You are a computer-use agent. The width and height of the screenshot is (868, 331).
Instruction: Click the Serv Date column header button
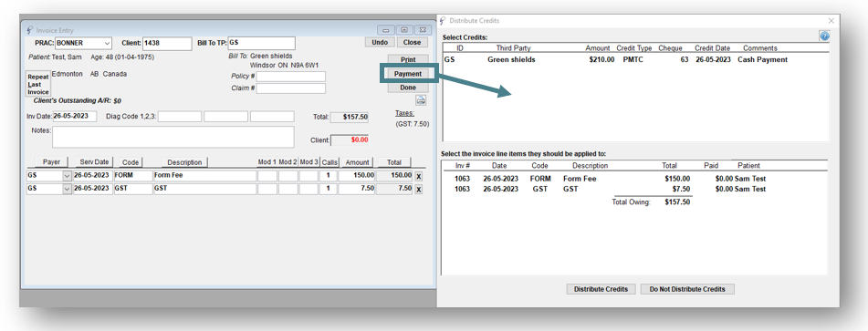point(93,162)
